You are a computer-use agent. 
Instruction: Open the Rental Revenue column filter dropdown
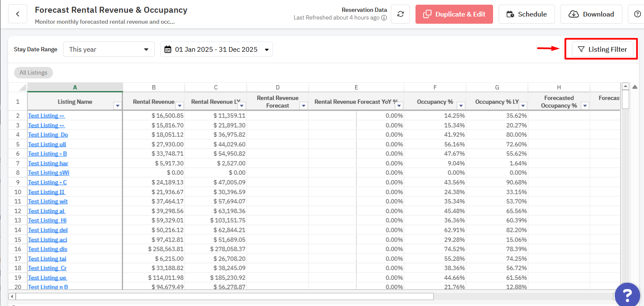[180, 106]
